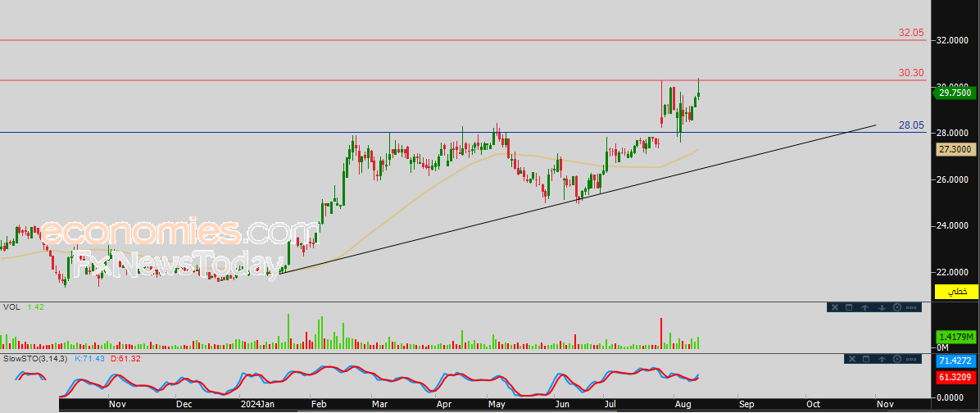Click the 71.4272 stochastic K tag
Screen dimensions: 980x413
[x=955, y=362]
